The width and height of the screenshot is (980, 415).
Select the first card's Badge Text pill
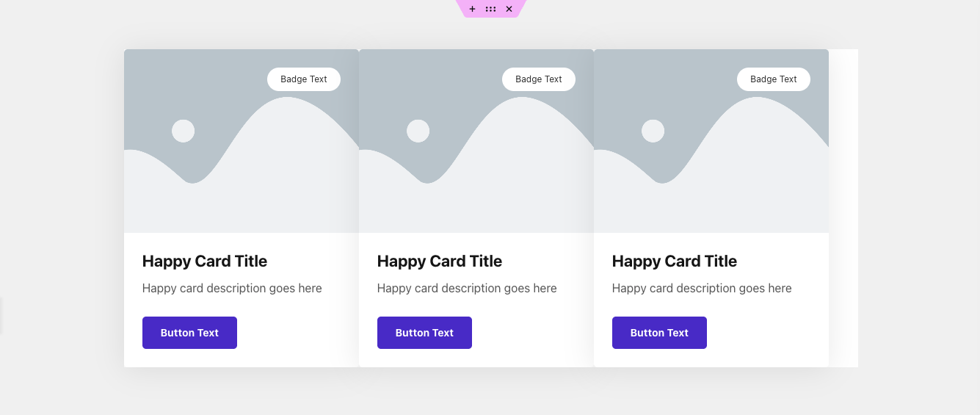[304, 79]
